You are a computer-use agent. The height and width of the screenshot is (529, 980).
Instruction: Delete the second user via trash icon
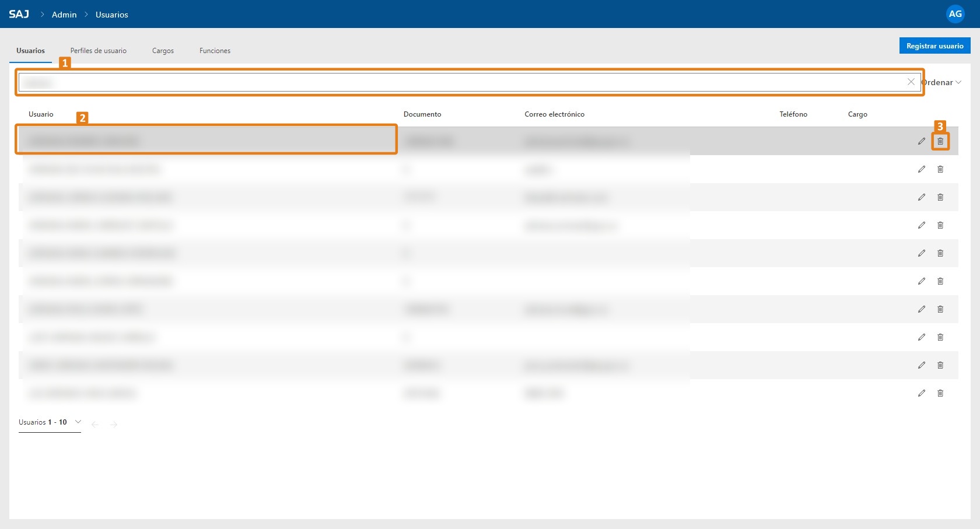(x=940, y=169)
